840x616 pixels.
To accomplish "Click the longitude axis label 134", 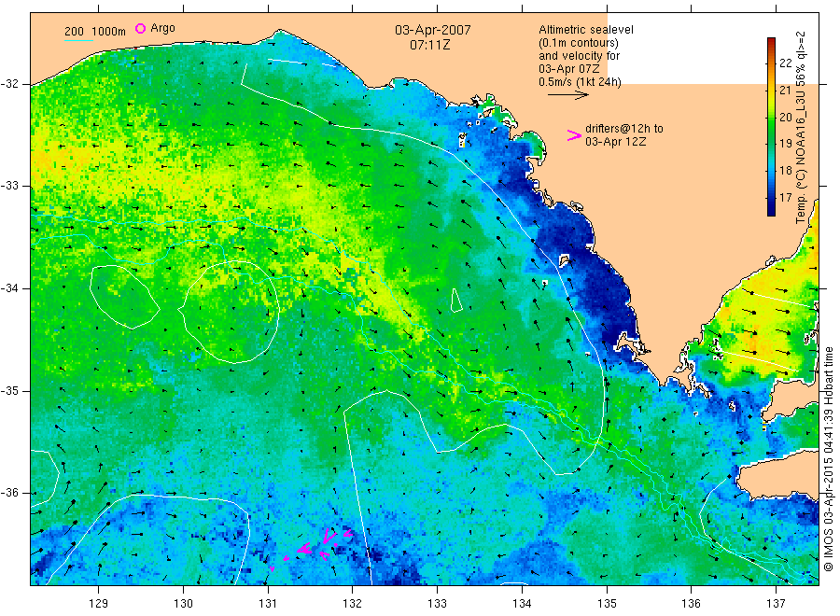I will click(x=522, y=604).
